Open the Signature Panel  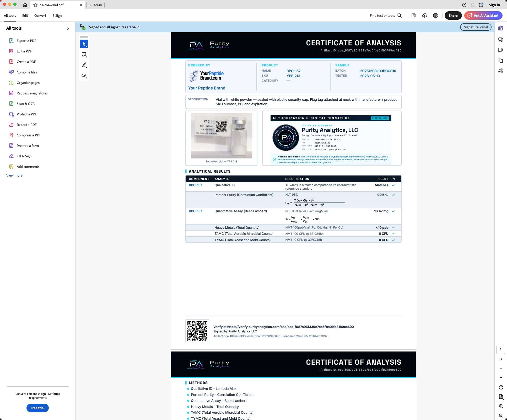pyautogui.click(x=476, y=27)
